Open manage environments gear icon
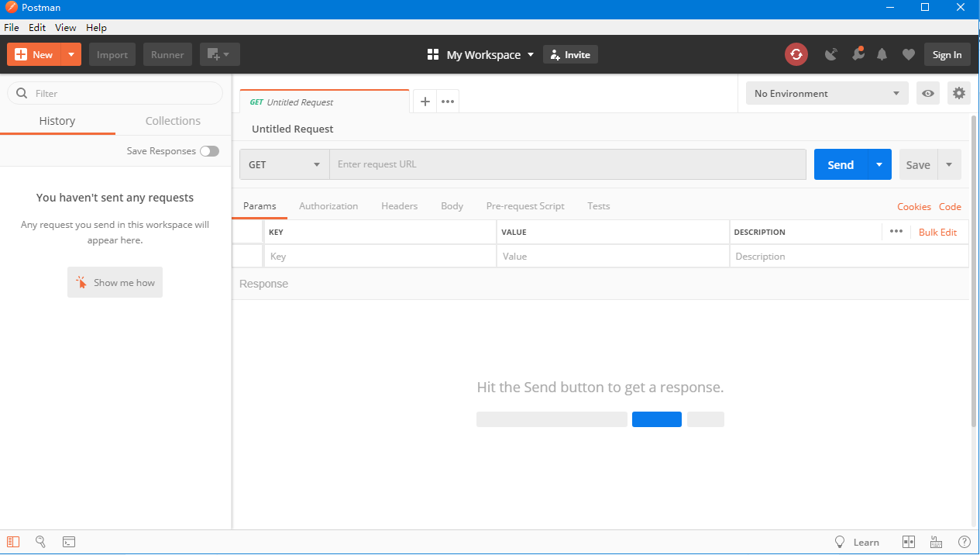The image size is (980, 555). (x=959, y=93)
